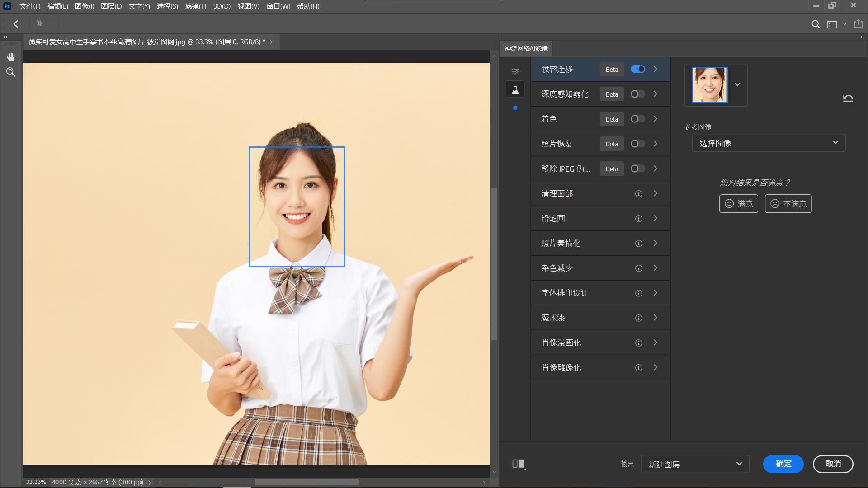Click the 满意 feedback button
This screenshot has width=868, height=488.
click(x=738, y=203)
